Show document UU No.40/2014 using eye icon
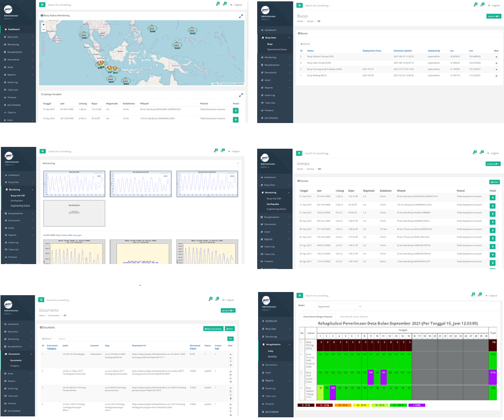Viewport: 504px width, 420px height. point(231,388)
